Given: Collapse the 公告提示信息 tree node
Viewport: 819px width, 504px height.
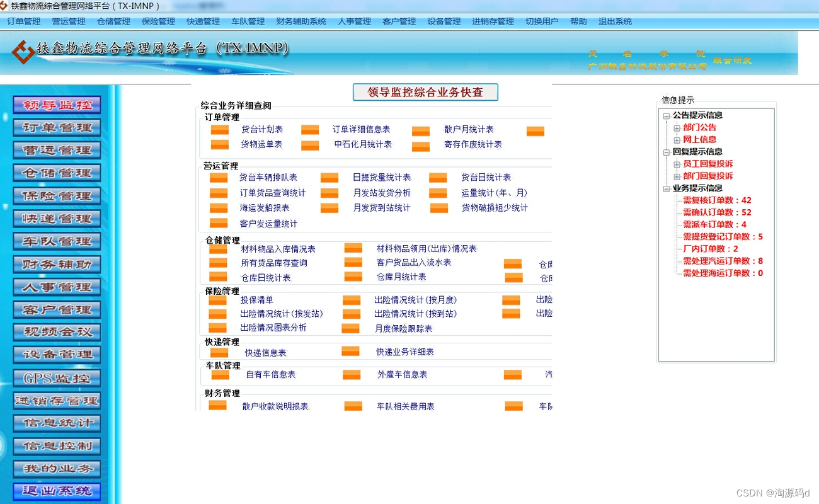Looking at the screenshot, I should (667, 115).
